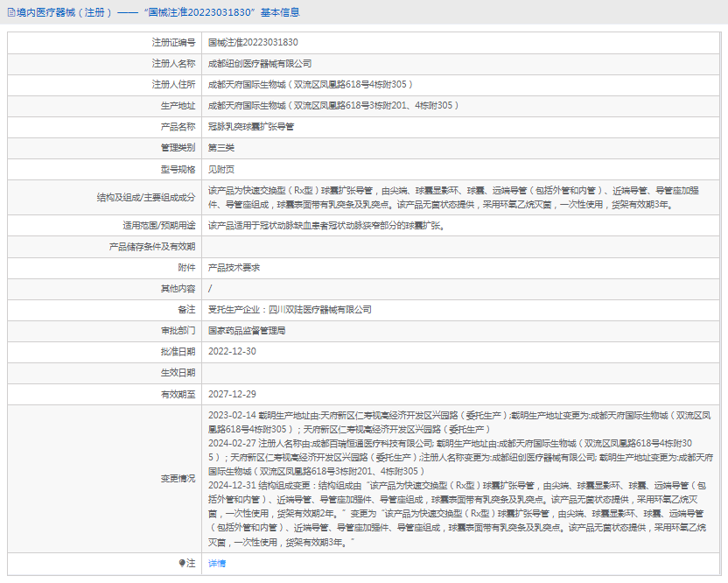Select the 产品技术要求 attachment value
This screenshot has width=728, height=583.
tap(234, 268)
